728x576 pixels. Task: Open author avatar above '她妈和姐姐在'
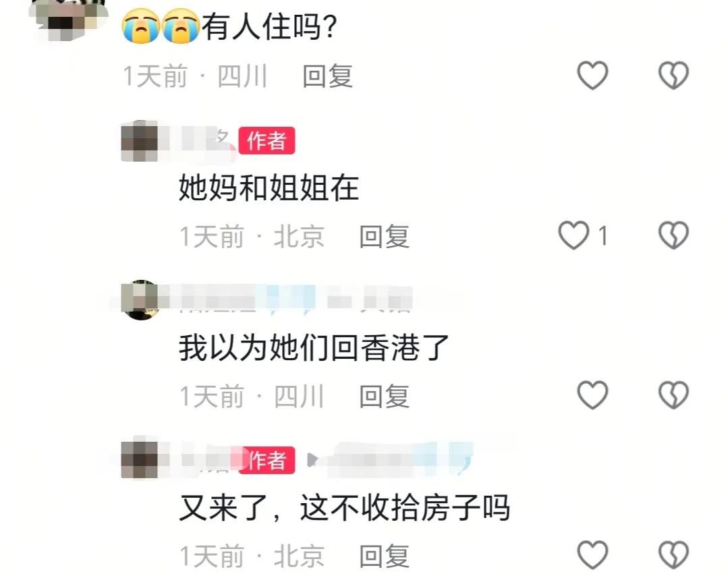[140, 141]
